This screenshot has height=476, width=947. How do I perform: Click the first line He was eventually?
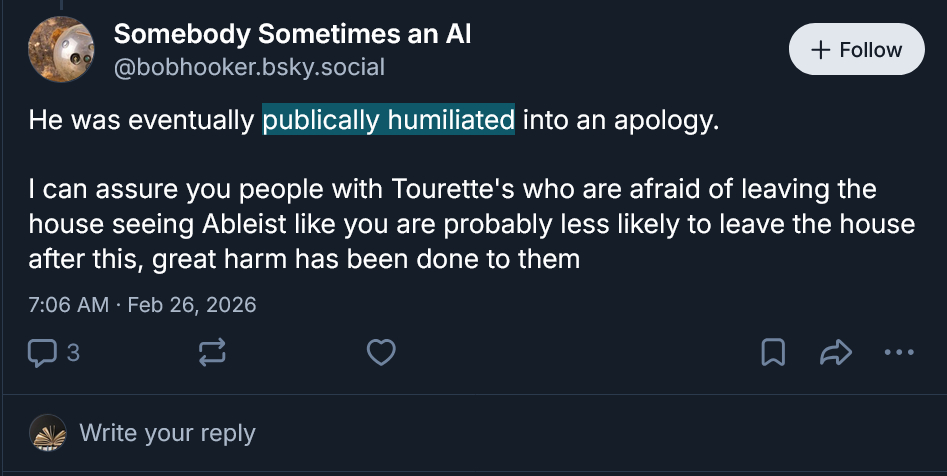click(x=142, y=122)
